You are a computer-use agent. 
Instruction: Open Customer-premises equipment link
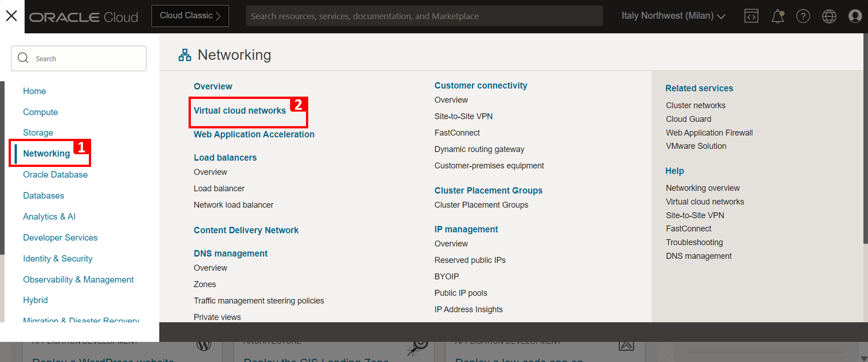(489, 166)
